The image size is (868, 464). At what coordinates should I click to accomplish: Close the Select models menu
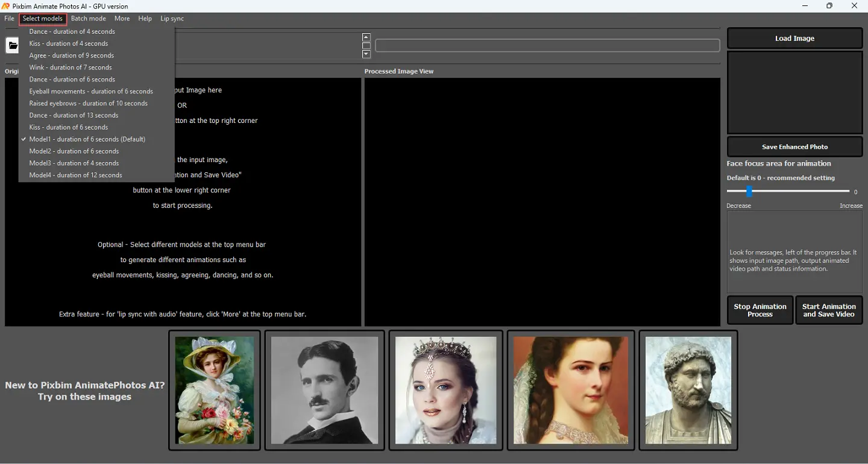pos(43,19)
